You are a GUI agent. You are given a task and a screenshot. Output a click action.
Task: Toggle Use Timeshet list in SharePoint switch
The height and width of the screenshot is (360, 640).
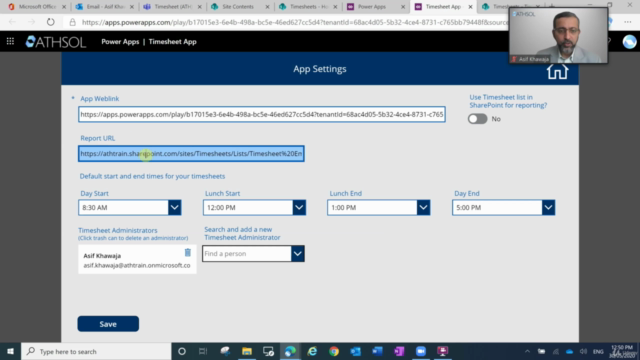478,119
